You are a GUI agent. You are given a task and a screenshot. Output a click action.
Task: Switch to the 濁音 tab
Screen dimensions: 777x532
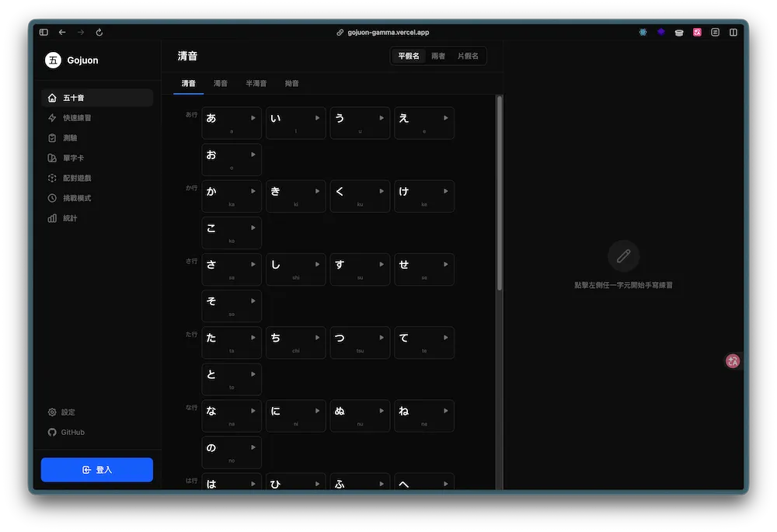point(221,83)
